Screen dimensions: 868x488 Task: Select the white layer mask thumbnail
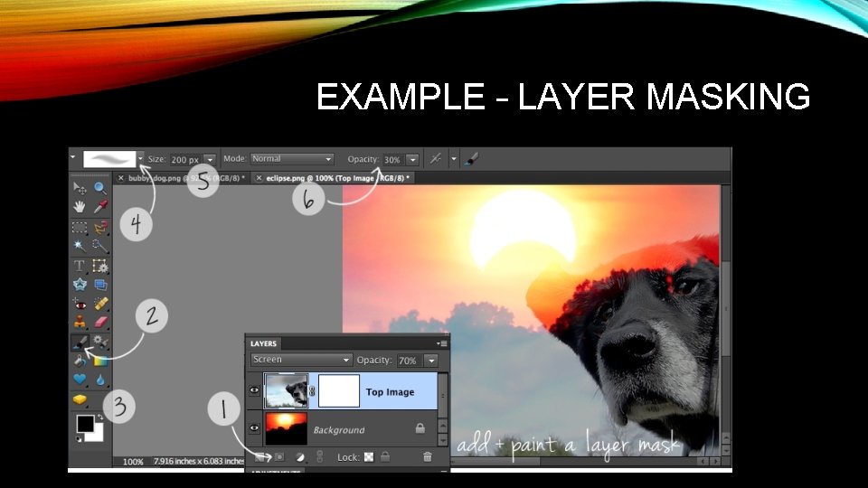[339, 391]
